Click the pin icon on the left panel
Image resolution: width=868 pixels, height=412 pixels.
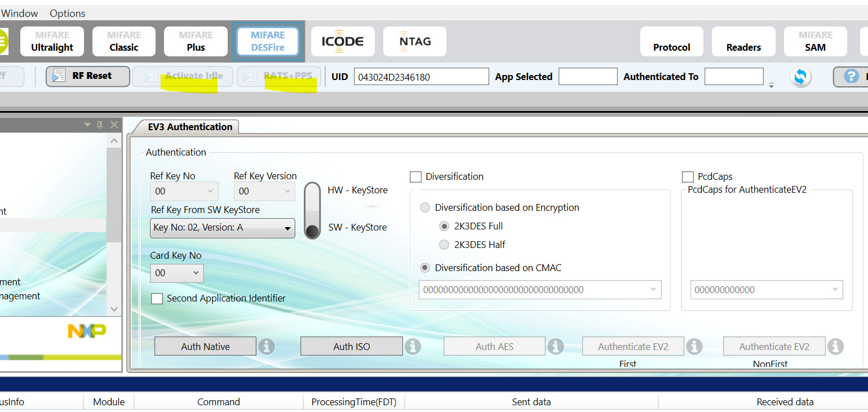tap(99, 125)
